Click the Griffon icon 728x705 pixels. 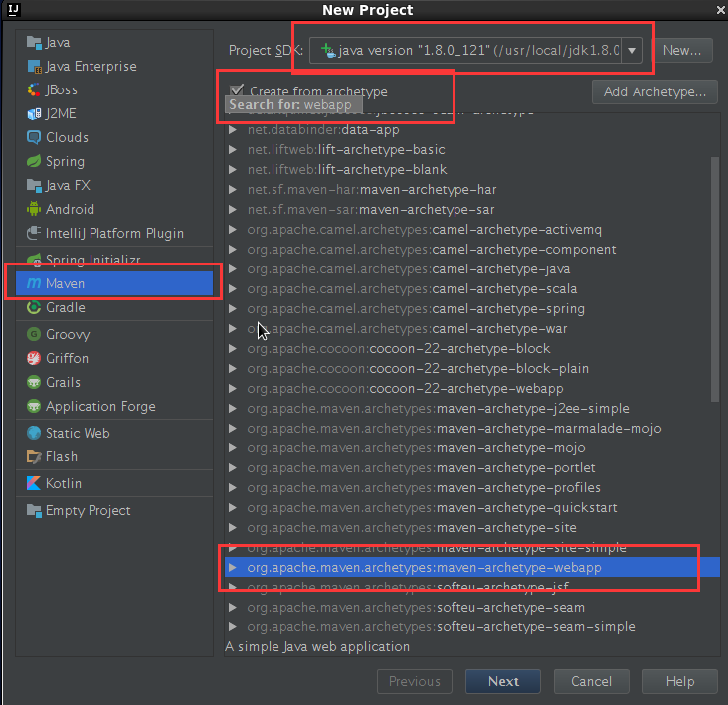[34, 358]
